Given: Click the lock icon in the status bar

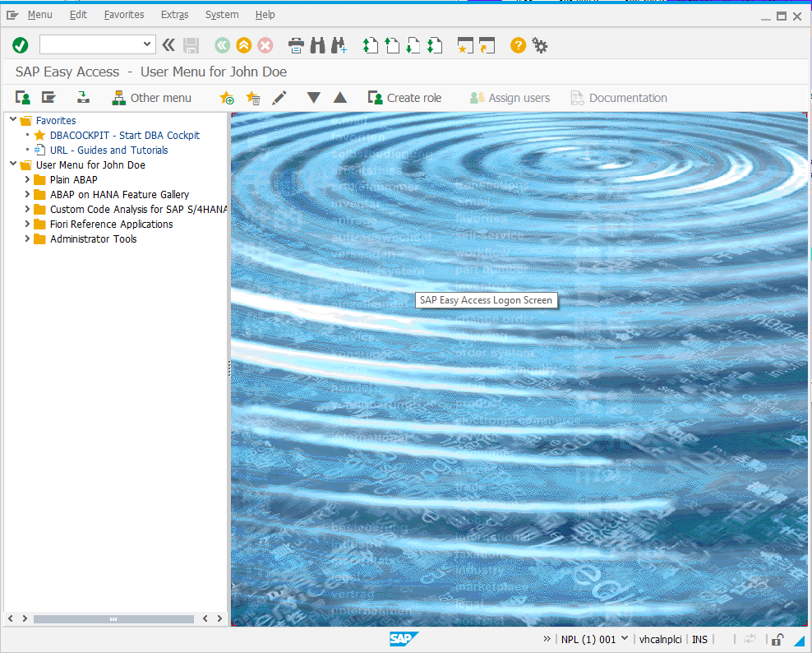Looking at the screenshot, I should (777, 640).
